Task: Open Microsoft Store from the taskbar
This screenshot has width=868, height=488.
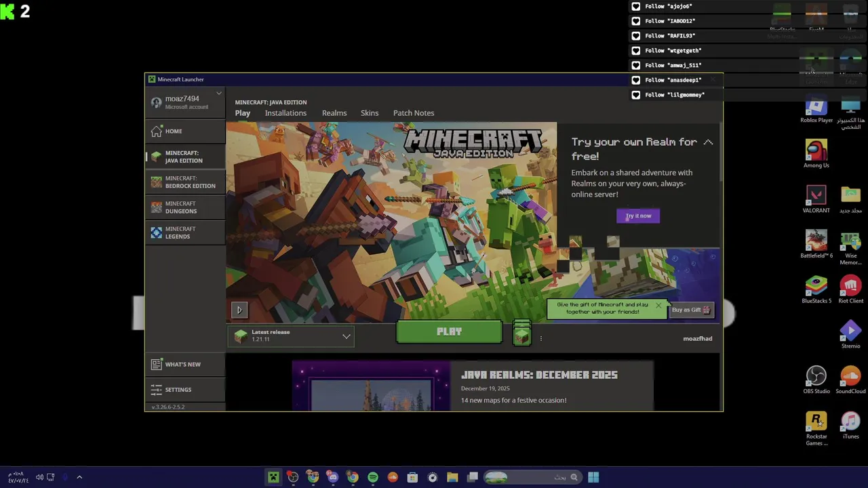Action: [x=412, y=477]
